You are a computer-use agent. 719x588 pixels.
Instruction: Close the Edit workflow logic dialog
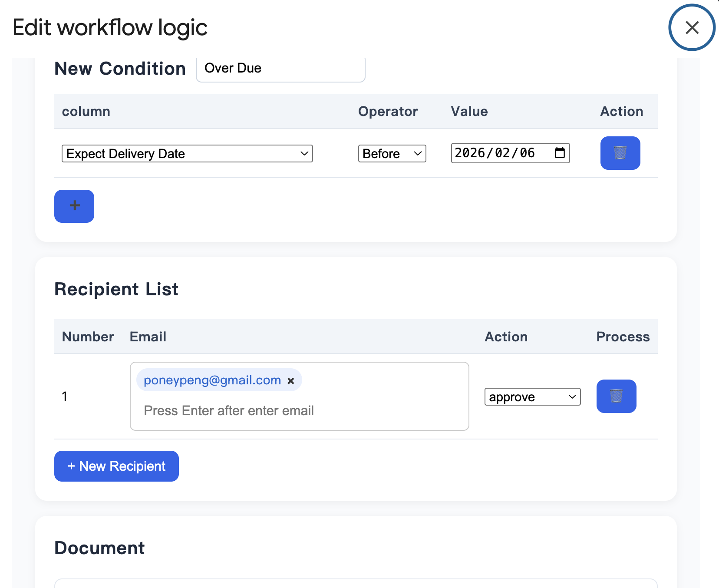(692, 27)
